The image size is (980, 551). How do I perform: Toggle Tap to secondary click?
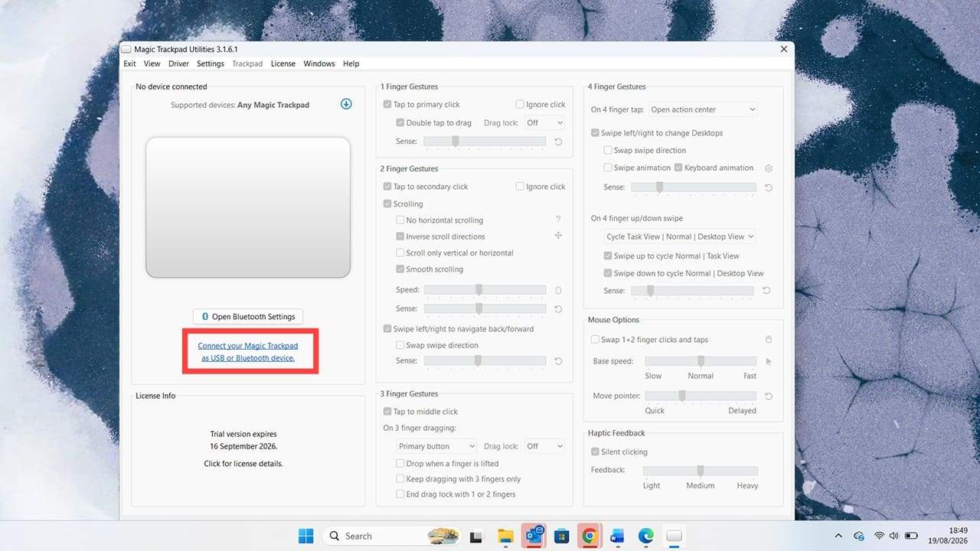(x=387, y=187)
